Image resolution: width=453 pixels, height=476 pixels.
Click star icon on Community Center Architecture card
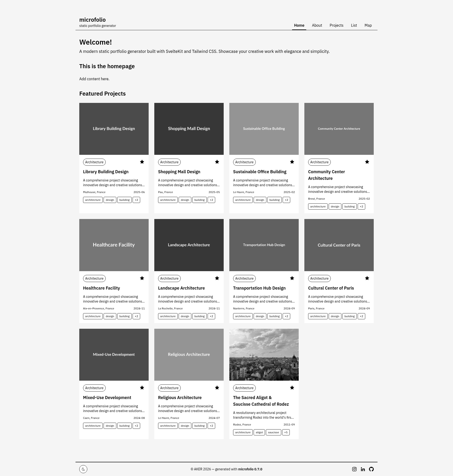point(367,162)
